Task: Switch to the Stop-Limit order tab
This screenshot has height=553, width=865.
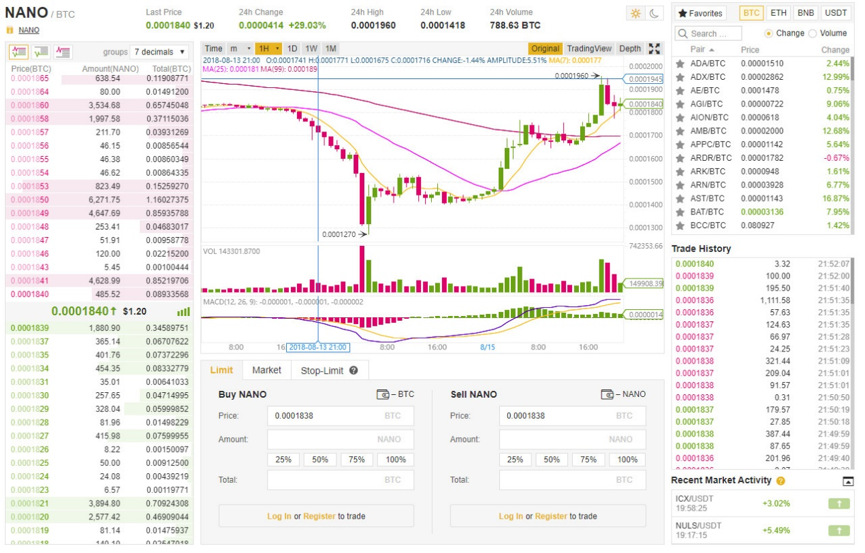Action: pyautogui.click(x=329, y=370)
